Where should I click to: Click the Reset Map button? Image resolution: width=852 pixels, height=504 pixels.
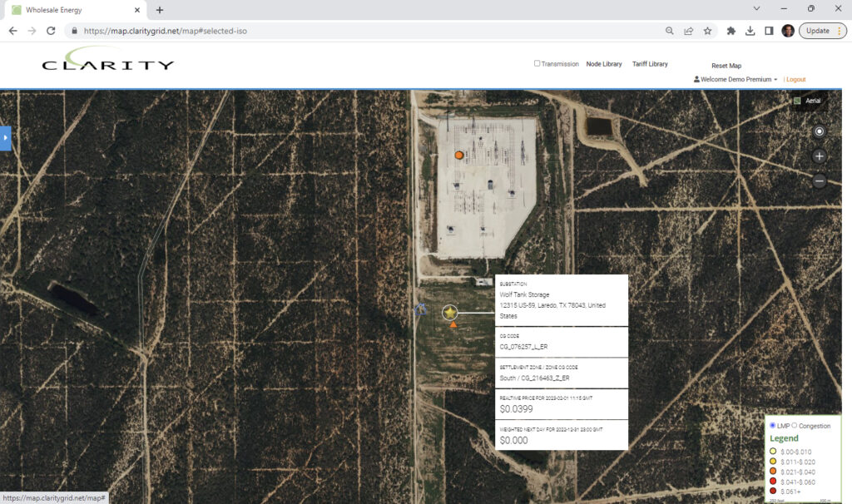[x=726, y=66]
